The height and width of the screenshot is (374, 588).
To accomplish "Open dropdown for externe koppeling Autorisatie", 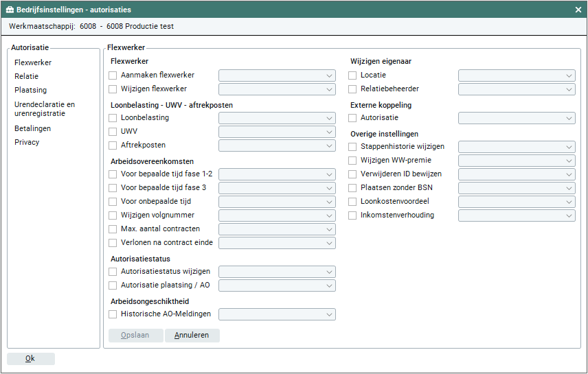I will pyautogui.click(x=517, y=118).
